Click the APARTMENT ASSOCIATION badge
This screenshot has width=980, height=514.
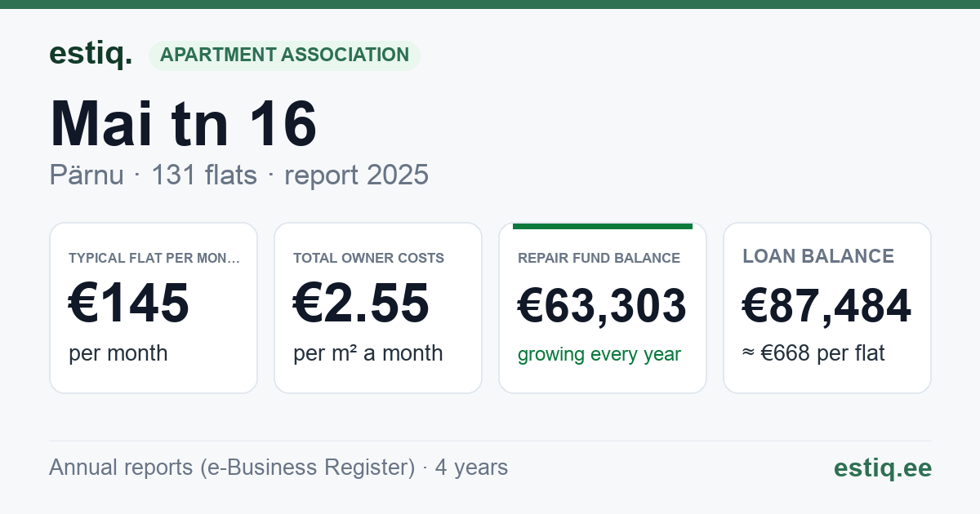pyautogui.click(x=284, y=55)
